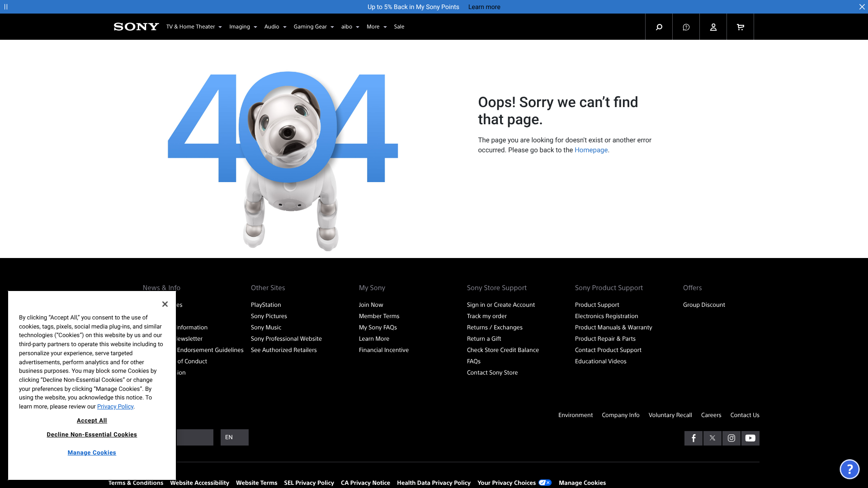Open the support chat icon in header
The height and width of the screenshot is (488, 868).
point(686,27)
